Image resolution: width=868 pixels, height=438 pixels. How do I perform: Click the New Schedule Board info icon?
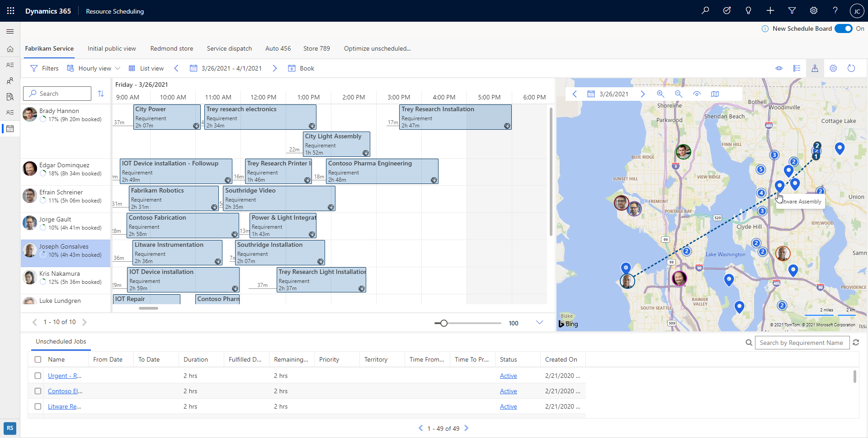click(x=765, y=29)
